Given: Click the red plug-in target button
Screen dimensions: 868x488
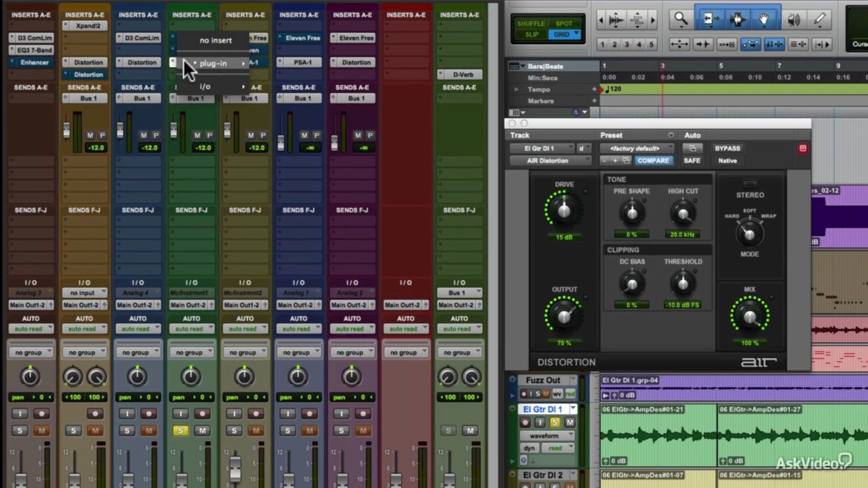Looking at the screenshot, I should (x=802, y=148).
